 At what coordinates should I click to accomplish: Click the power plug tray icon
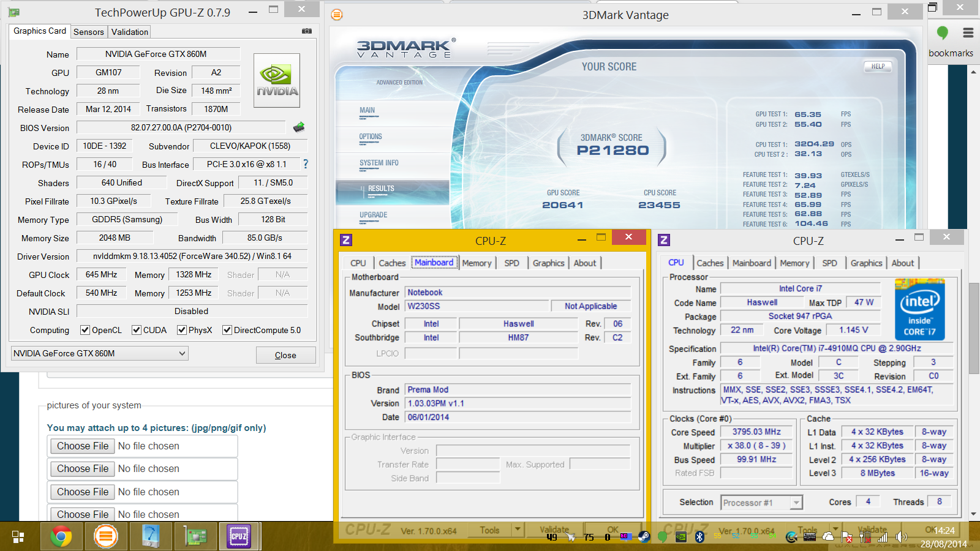click(x=865, y=537)
